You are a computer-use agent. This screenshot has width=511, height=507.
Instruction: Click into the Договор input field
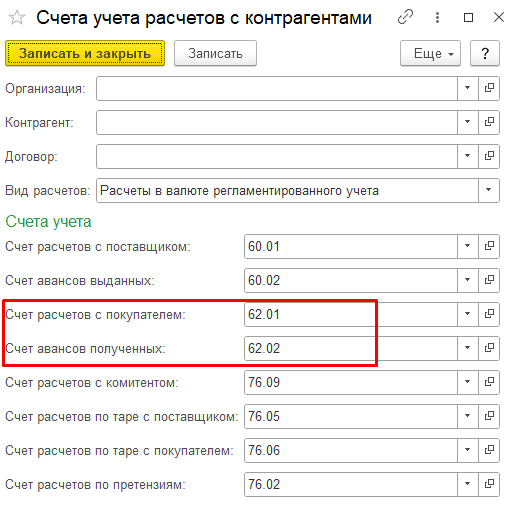pos(277,156)
